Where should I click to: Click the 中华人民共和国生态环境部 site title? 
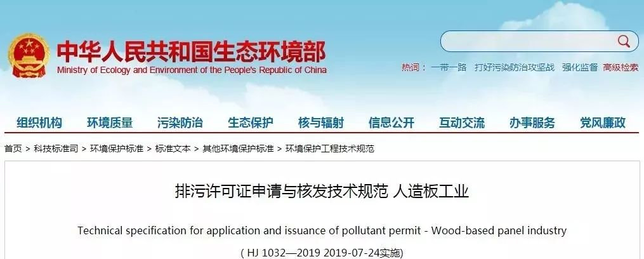click(x=192, y=51)
